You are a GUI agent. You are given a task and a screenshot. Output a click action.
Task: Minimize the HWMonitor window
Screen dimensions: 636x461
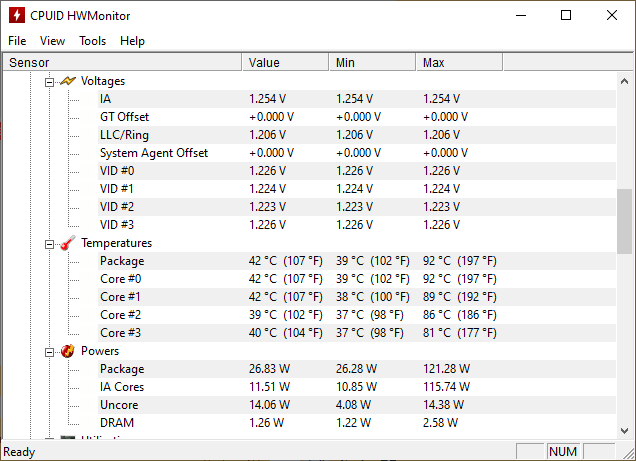click(521, 15)
